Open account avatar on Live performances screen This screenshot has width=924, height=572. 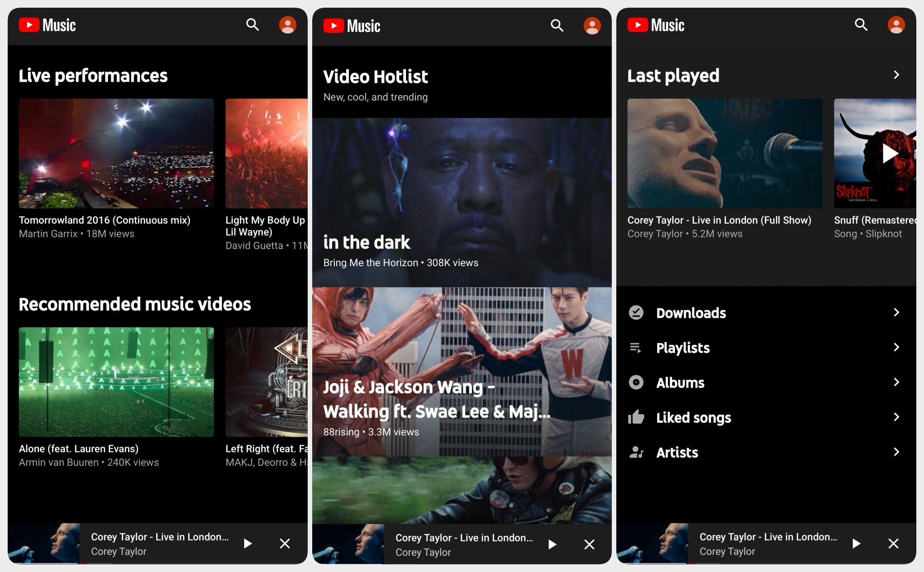pos(287,25)
